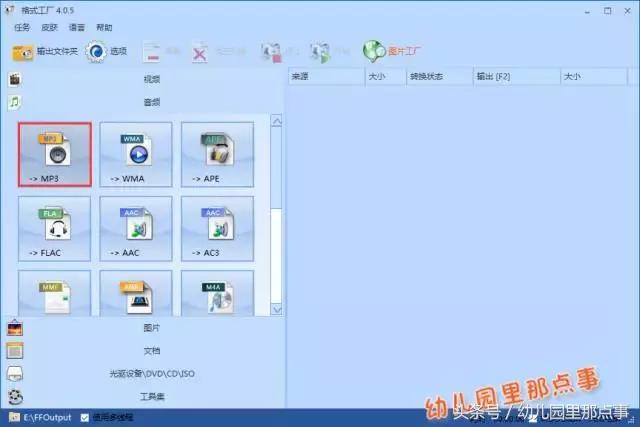The image size is (640, 427).
Task: Select the MMF format tile
Action: click(55, 293)
